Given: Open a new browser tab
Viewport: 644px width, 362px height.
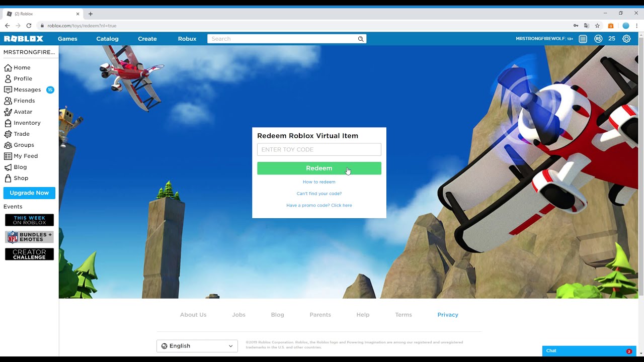Looking at the screenshot, I should [91, 14].
